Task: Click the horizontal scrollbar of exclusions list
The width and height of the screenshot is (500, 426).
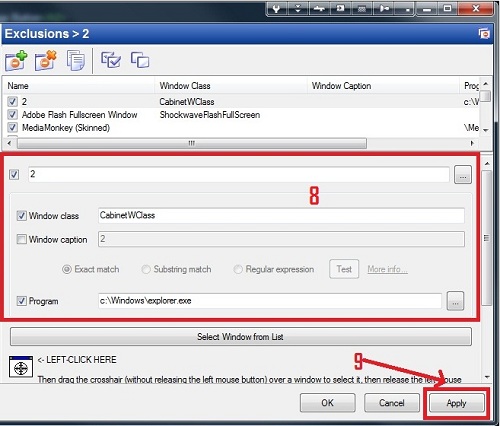Action: tap(192, 143)
